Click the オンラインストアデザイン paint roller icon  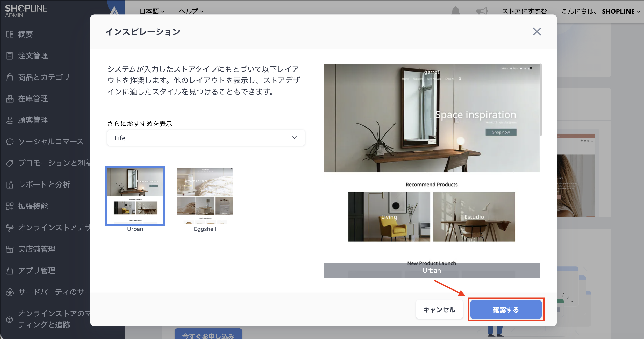(10, 228)
